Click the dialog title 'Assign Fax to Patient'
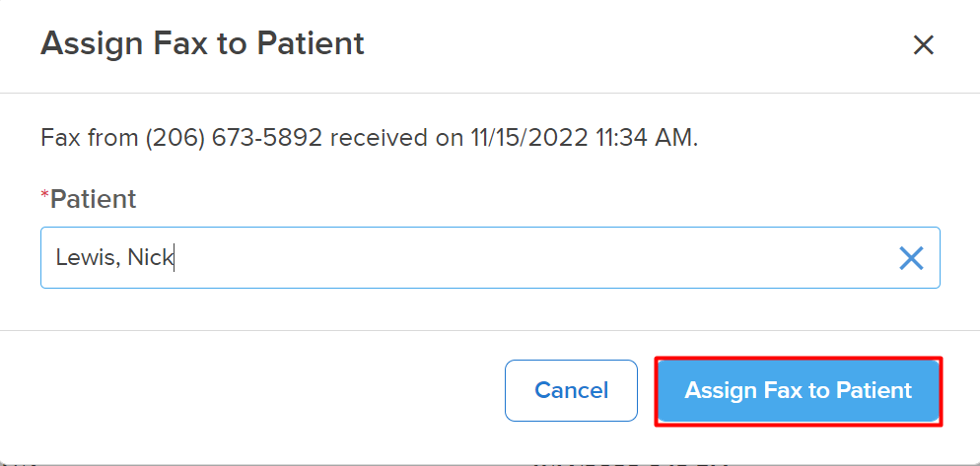The width and height of the screenshot is (980, 466). click(x=202, y=43)
